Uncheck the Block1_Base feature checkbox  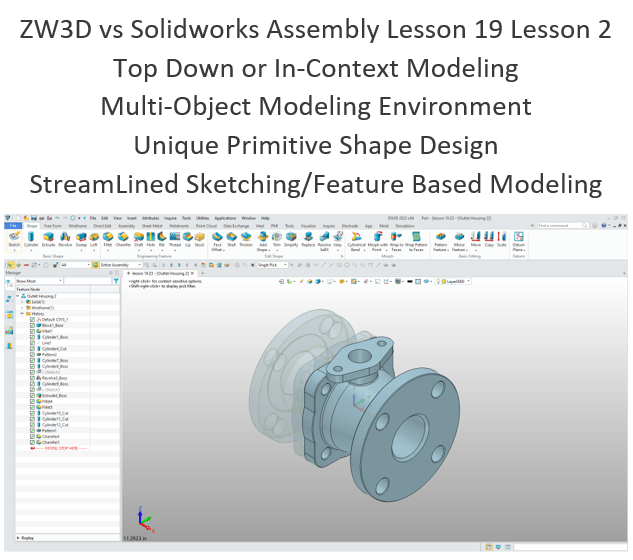pos(32,325)
